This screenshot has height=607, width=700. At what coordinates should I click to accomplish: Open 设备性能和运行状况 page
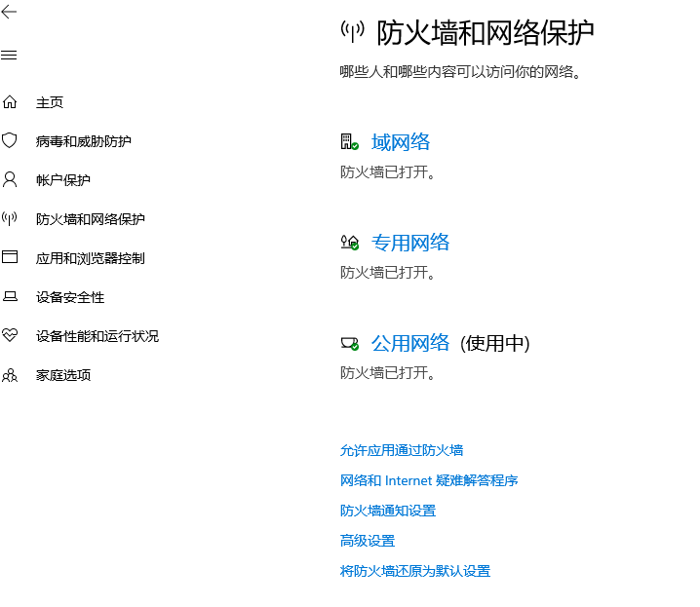coord(97,336)
